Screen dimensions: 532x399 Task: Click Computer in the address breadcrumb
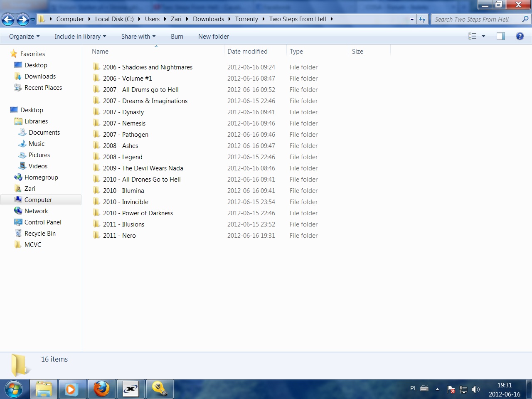point(70,19)
